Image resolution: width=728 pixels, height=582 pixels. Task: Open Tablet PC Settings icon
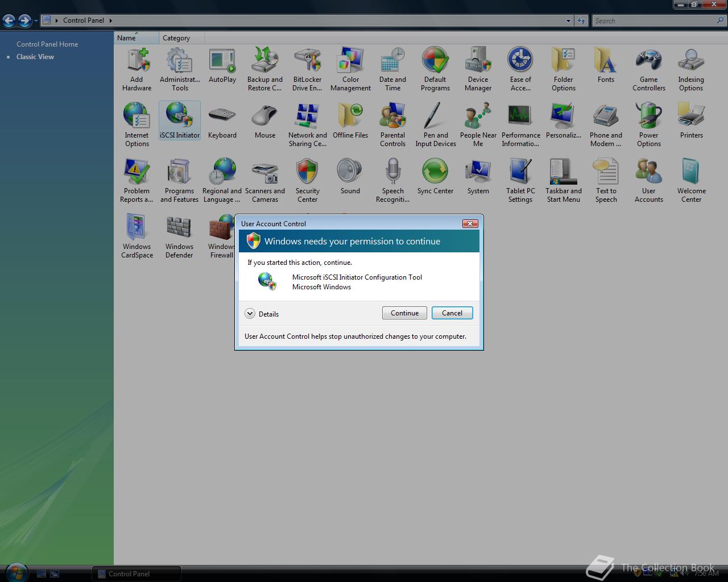pyautogui.click(x=521, y=181)
